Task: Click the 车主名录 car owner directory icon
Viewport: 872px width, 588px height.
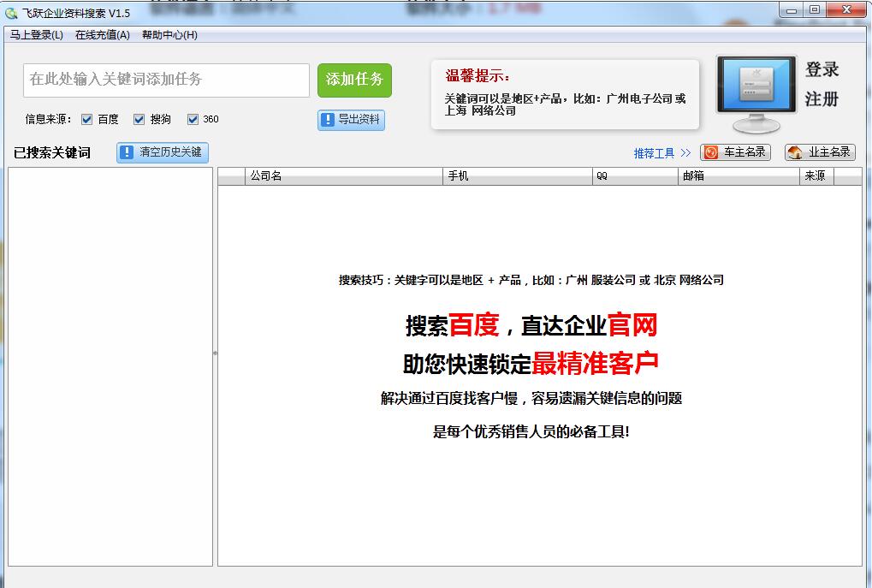Action: (710, 152)
